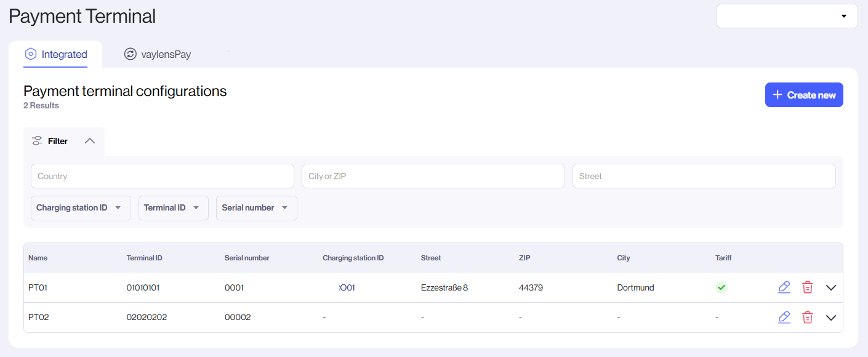Click the hexagon icon on the Integrated tab
Screen dimensions: 868x357
(31, 54)
